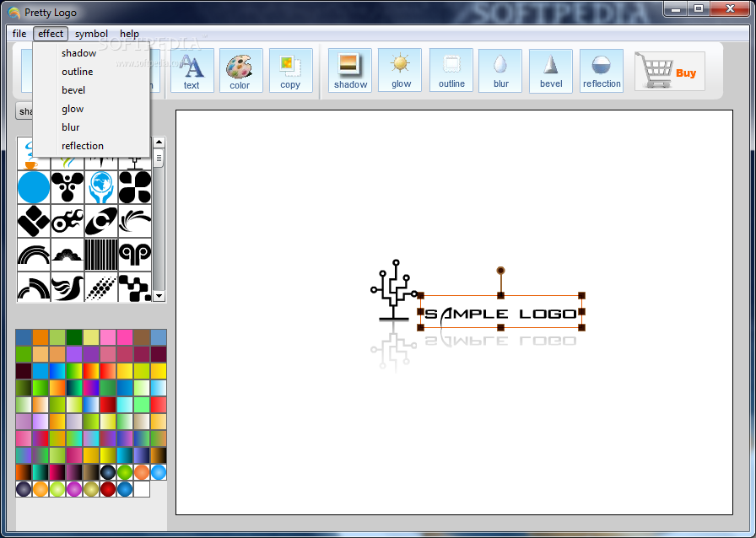The height and width of the screenshot is (538, 756).
Task: Choose shadow from the effect menu
Action: [91, 53]
